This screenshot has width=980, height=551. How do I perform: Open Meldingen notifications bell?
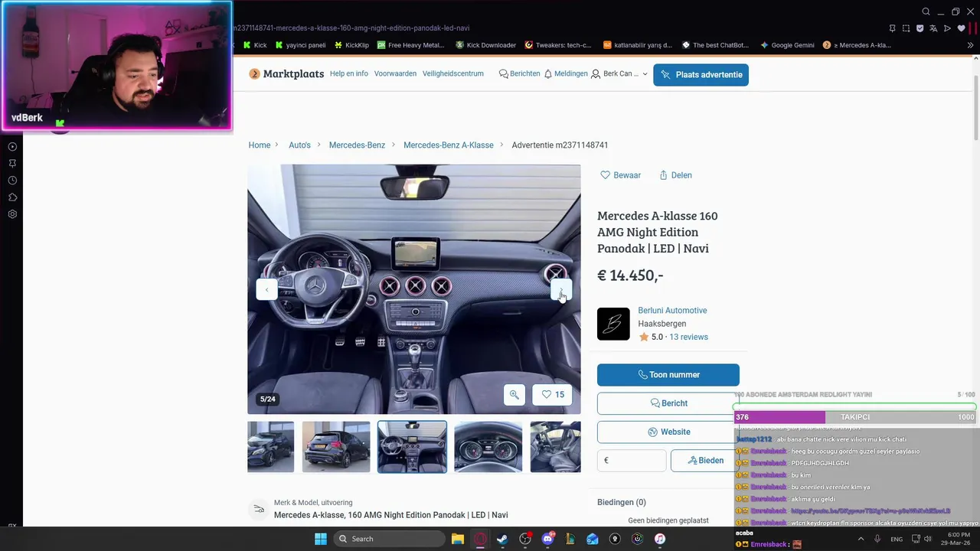[566, 73]
